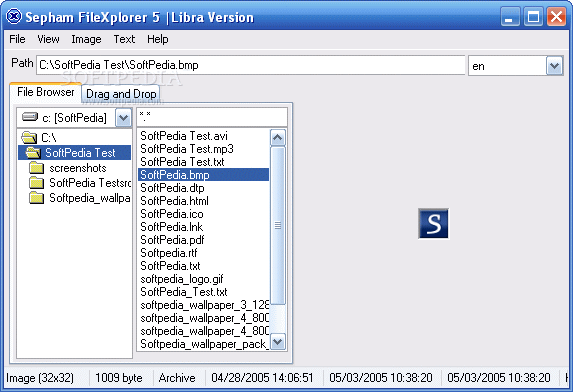Click the drive icon beside c: [SoftPedia]
573x392 pixels.
coord(30,117)
